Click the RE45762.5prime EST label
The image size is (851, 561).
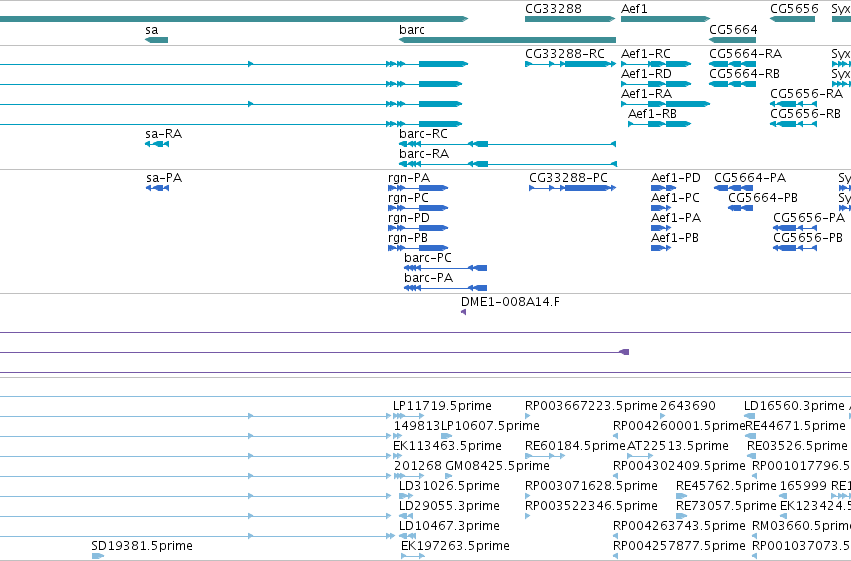tap(726, 486)
